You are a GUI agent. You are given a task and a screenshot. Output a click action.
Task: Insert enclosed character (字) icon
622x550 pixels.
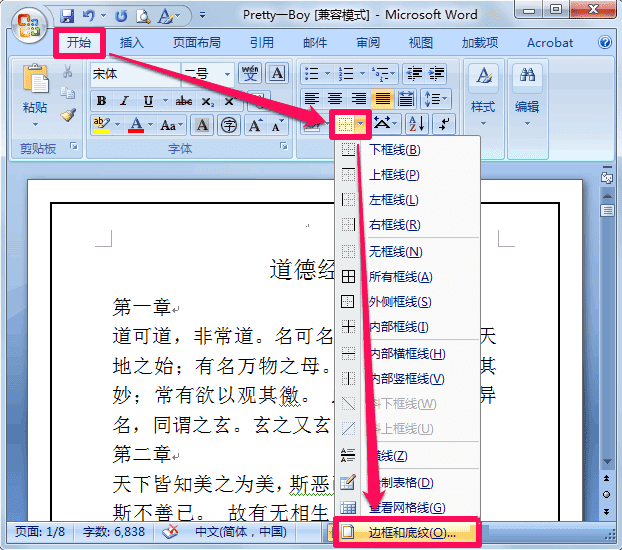[x=229, y=125]
